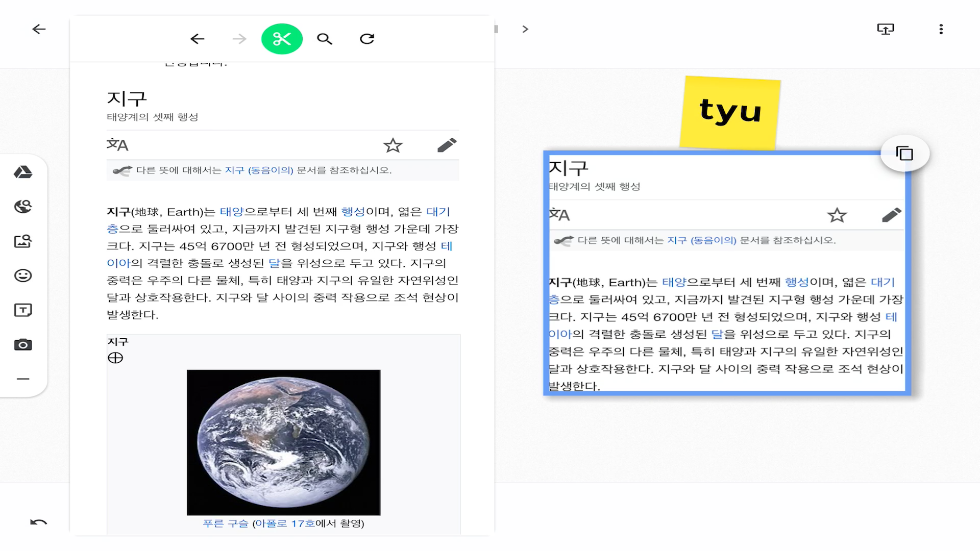Screen dimensions: 980x551
Task: Go to next frame with chevron arrow
Action: 525,29
